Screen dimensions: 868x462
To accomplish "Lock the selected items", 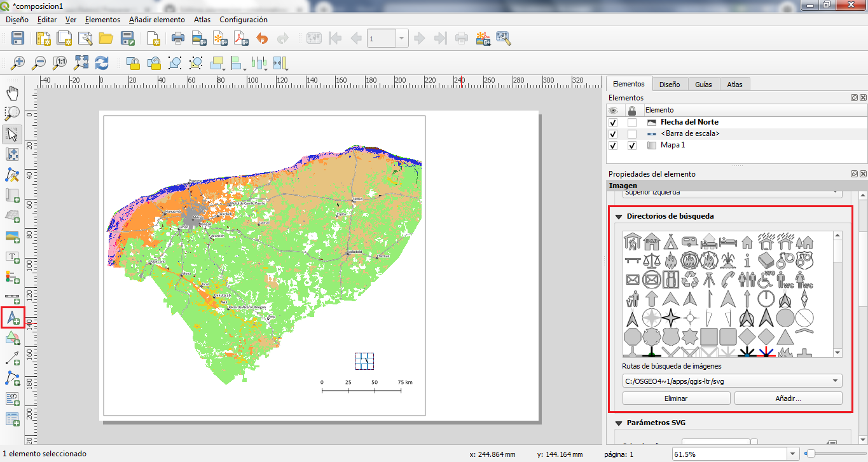I will 133,63.
